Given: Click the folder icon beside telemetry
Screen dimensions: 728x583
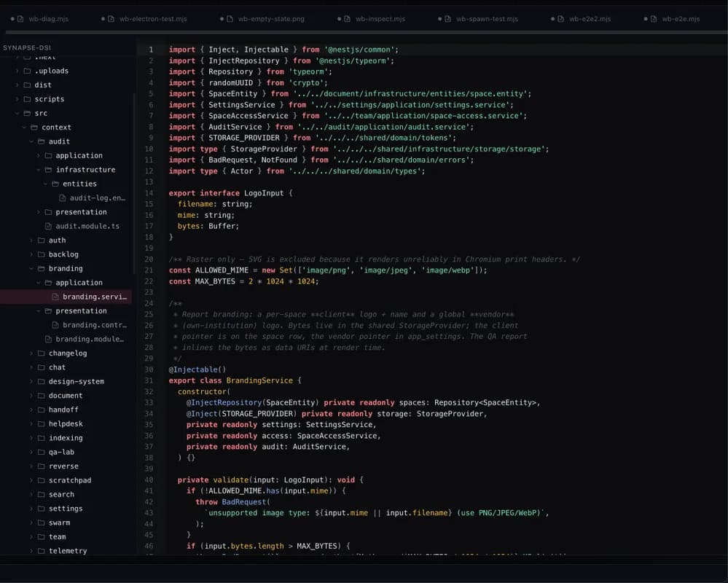Looking at the screenshot, I should tap(42, 551).
